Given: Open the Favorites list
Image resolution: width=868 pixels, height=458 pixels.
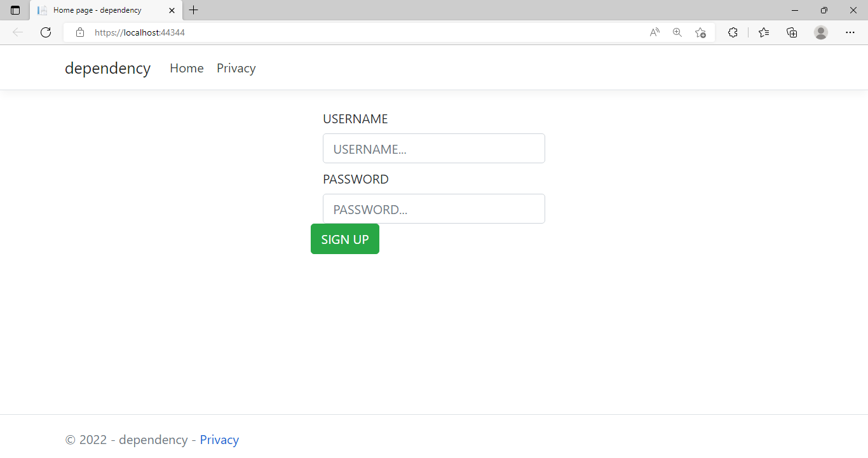Looking at the screenshot, I should click(x=764, y=32).
